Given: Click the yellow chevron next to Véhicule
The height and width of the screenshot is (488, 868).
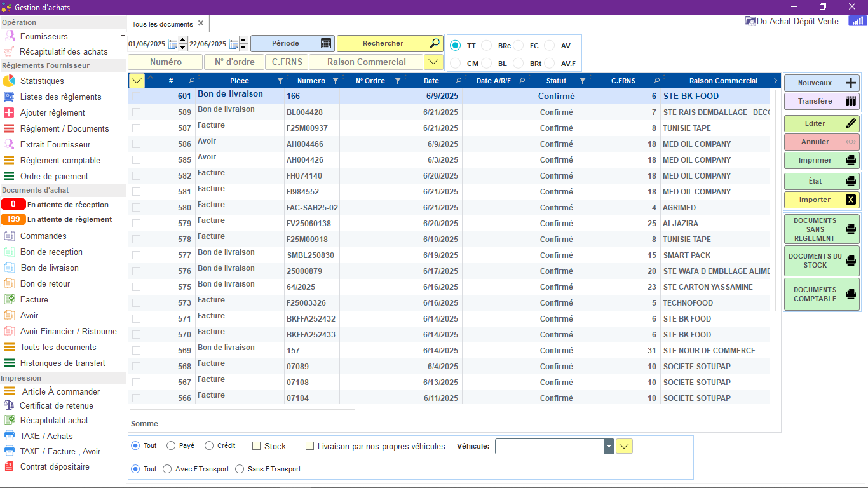Looking at the screenshot, I should tap(625, 446).
